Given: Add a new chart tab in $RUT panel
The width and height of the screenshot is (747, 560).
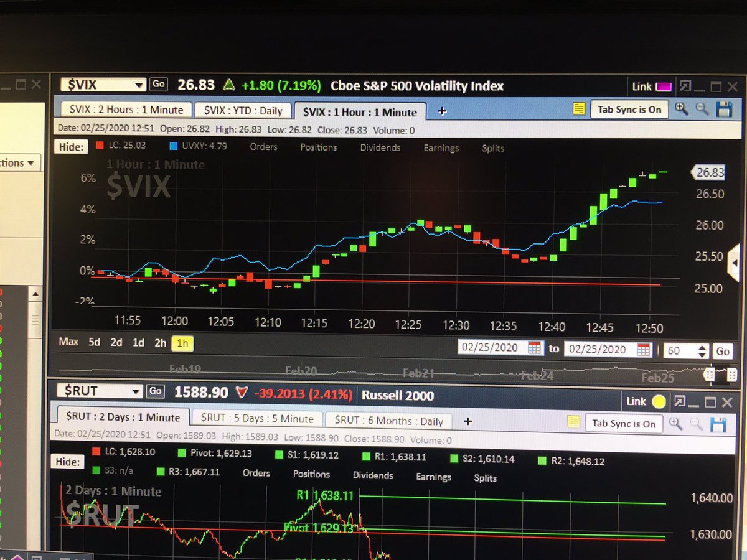Looking at the screenshot, I should 468,421.
